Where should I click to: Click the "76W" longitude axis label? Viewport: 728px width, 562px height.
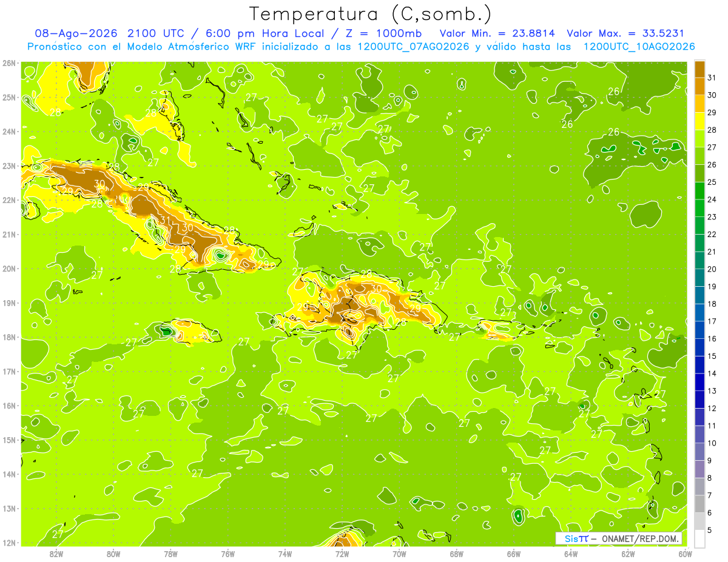227,554
